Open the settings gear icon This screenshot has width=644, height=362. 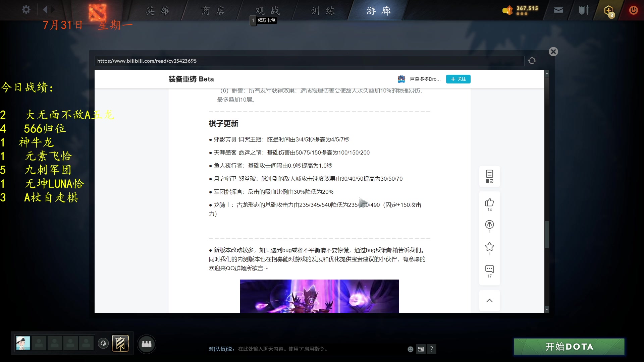click(26, 10)
